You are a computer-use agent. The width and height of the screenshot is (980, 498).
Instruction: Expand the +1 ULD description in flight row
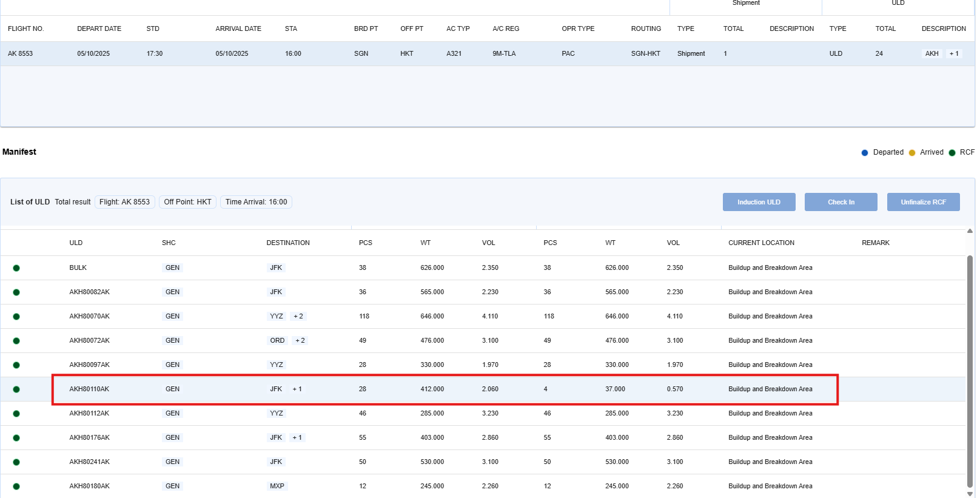pyautogui.click(x=954, y=54)
